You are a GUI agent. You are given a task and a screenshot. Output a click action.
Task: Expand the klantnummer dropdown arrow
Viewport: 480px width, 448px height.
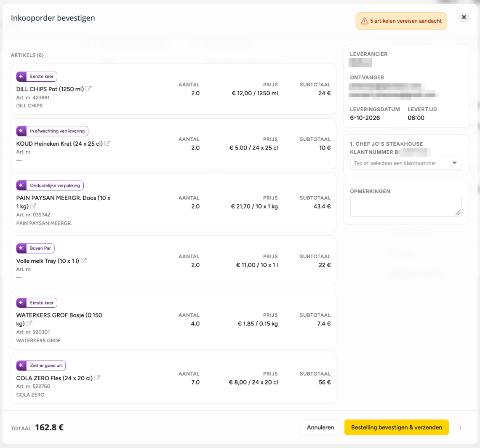click(x=455, y=163)
